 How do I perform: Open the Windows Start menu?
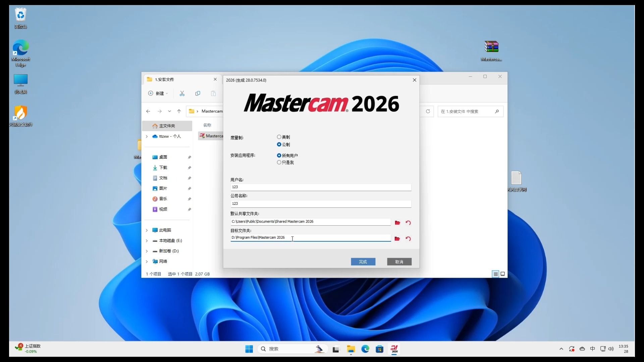point(249,349)
